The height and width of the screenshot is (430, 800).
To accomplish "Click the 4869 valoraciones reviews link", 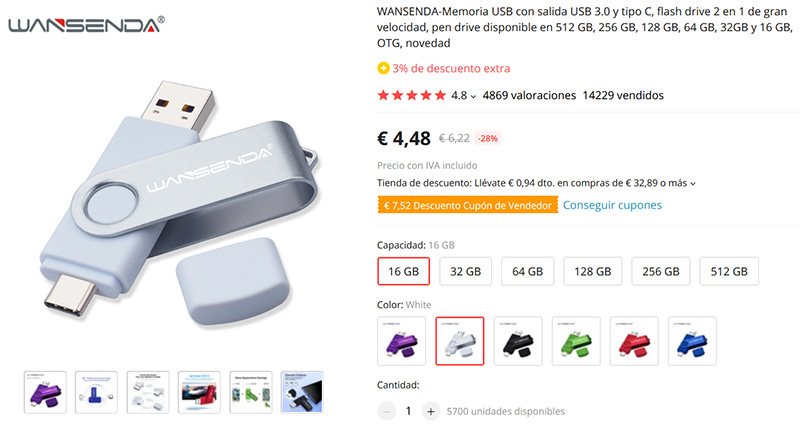I will click(x=529, y=95).
